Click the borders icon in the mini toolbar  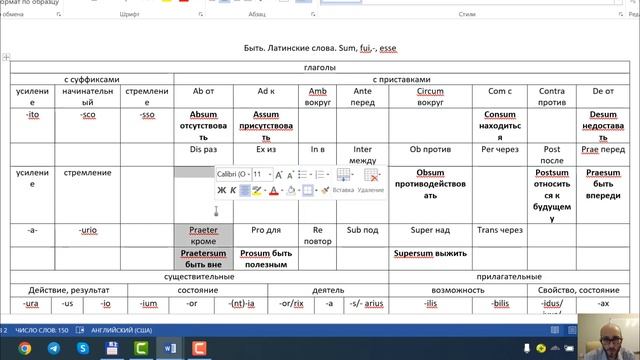[308, 190]
